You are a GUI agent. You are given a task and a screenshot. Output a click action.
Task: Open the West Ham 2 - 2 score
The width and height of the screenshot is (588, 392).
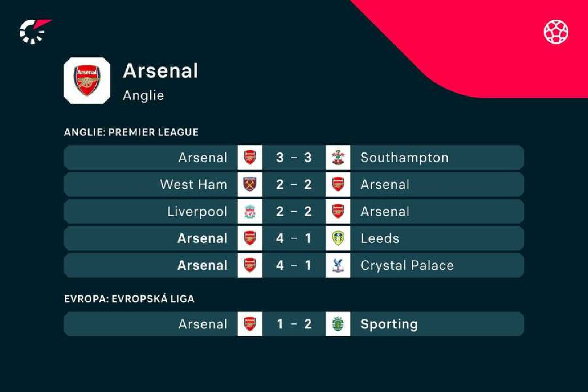point(294,184)
